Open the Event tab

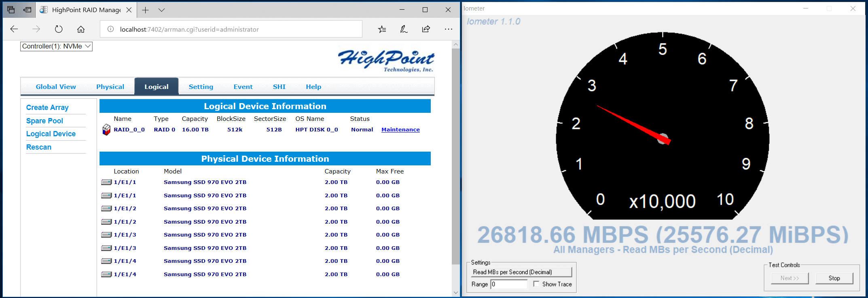(x=243, y=87)
